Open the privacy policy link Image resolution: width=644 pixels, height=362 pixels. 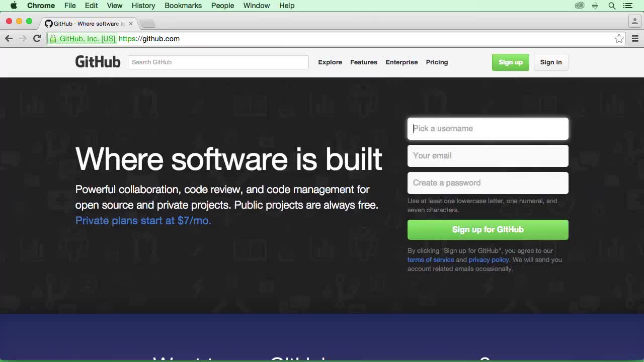(x=489, y=260)
